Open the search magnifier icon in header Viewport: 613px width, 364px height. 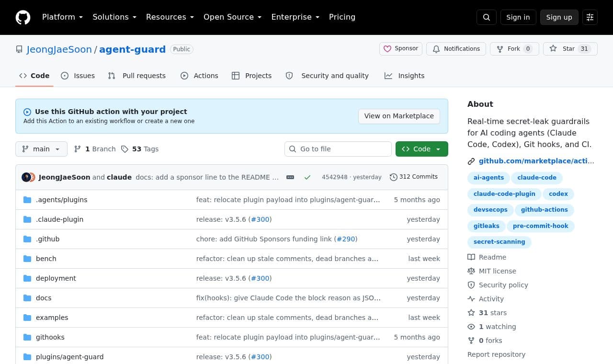point(487,17)
